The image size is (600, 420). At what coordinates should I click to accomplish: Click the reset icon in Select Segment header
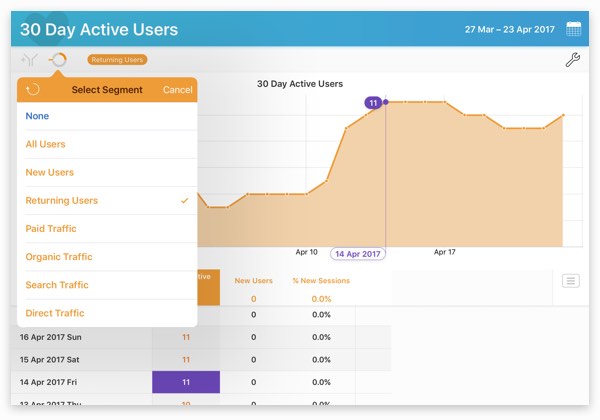tap(33, 90)
